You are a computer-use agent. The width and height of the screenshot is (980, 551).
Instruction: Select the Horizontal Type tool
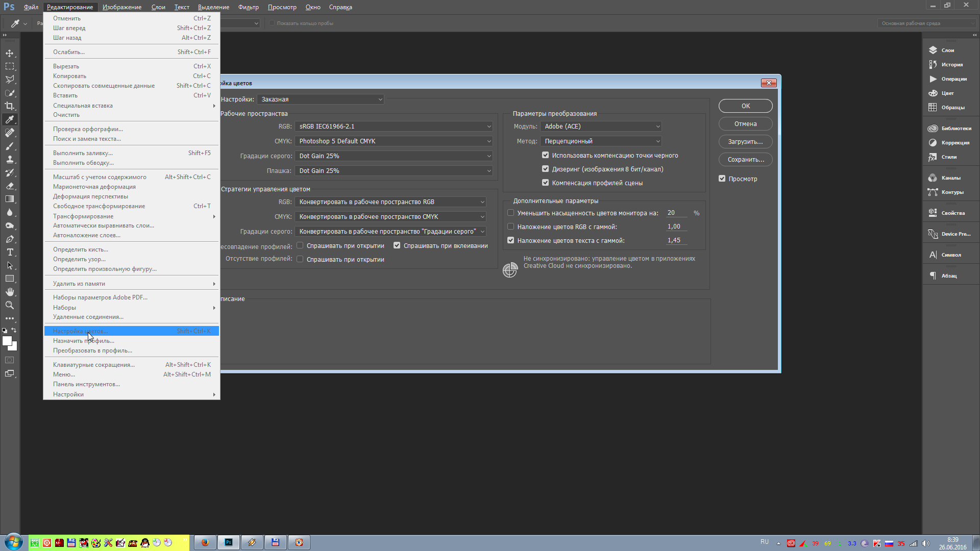pos(10,253)
